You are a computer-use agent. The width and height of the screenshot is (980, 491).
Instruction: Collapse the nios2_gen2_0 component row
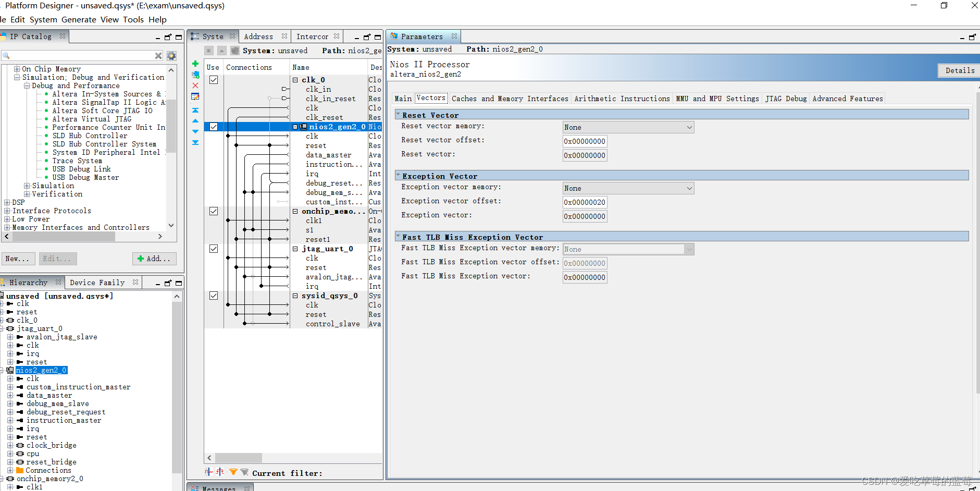click(295, 127)
